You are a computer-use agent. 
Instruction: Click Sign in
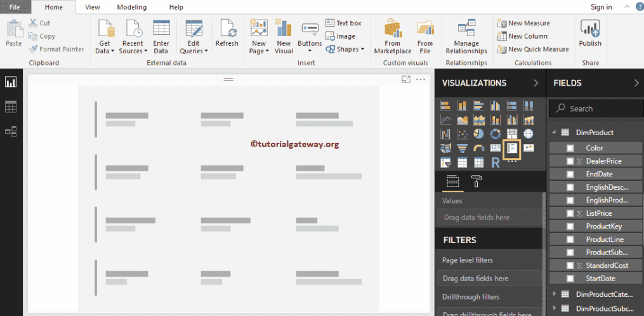coord(601,7)
